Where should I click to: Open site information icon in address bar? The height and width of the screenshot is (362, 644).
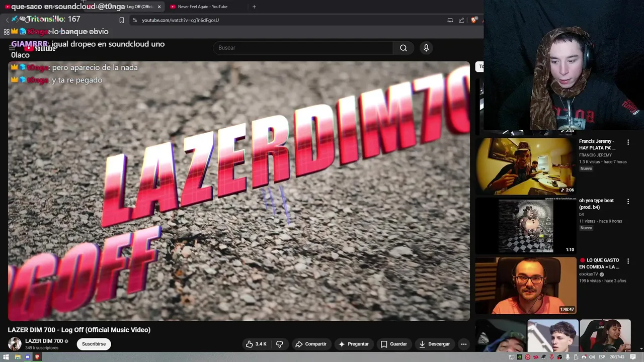pos(134,20)
